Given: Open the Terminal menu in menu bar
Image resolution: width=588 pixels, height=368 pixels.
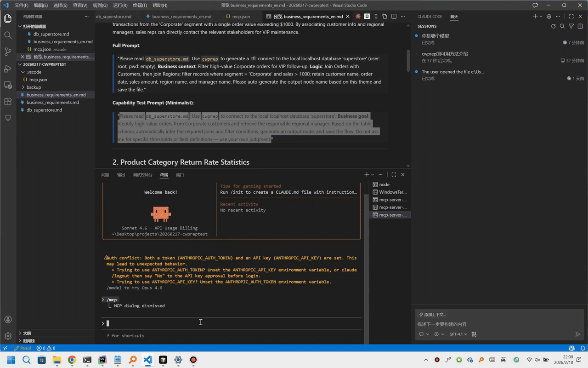Looking at the screenshot, I should [x=140, y=5].
